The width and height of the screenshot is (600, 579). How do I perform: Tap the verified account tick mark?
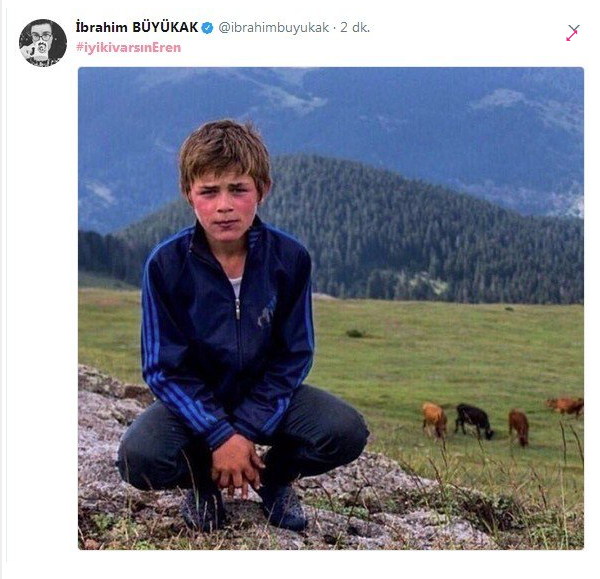[x=207, y=28]
